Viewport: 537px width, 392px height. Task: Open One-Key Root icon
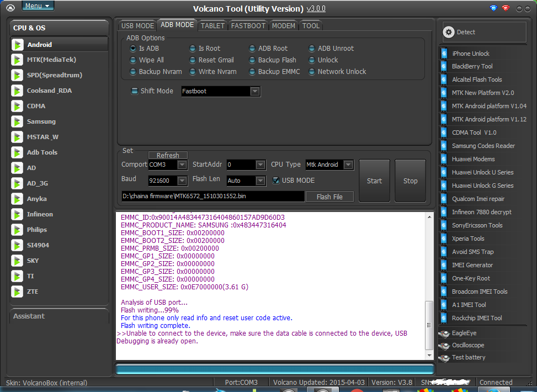point(444,279)
